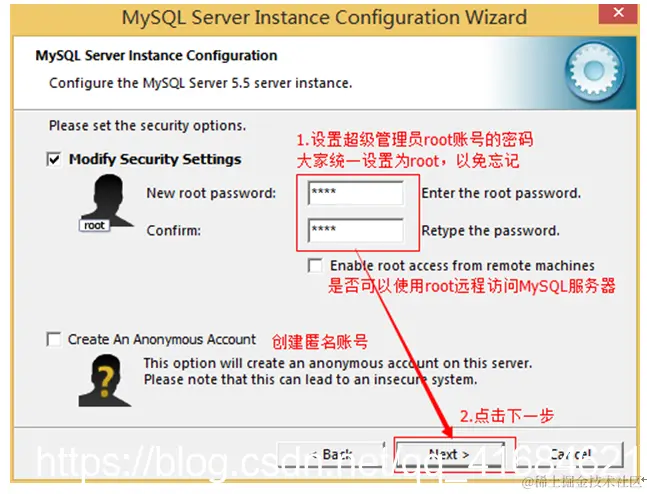Cancel the configuration wizard
Screen dimensions: 647x494
570,455
